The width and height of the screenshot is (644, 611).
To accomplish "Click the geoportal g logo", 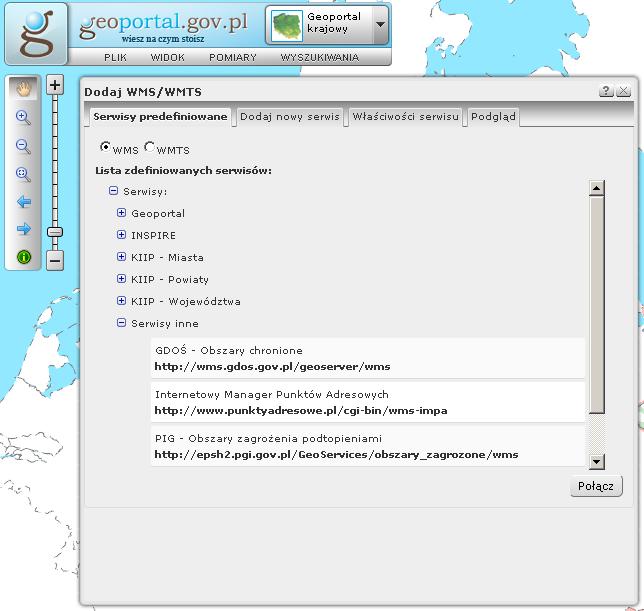I will [36, 34].
